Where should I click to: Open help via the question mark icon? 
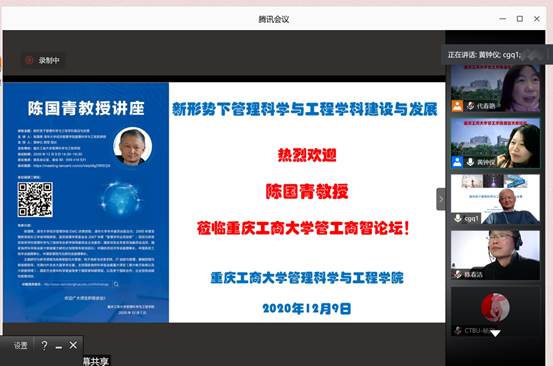pos(44,345)
